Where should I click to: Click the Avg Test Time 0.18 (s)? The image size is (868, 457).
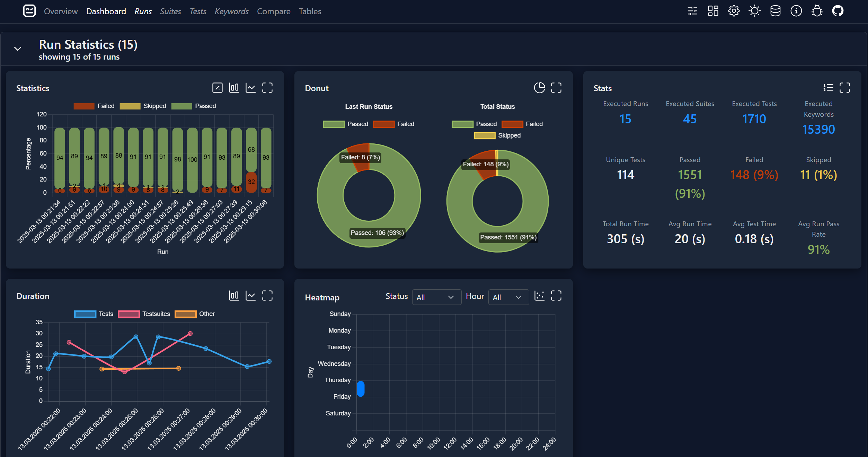(754, 239)
